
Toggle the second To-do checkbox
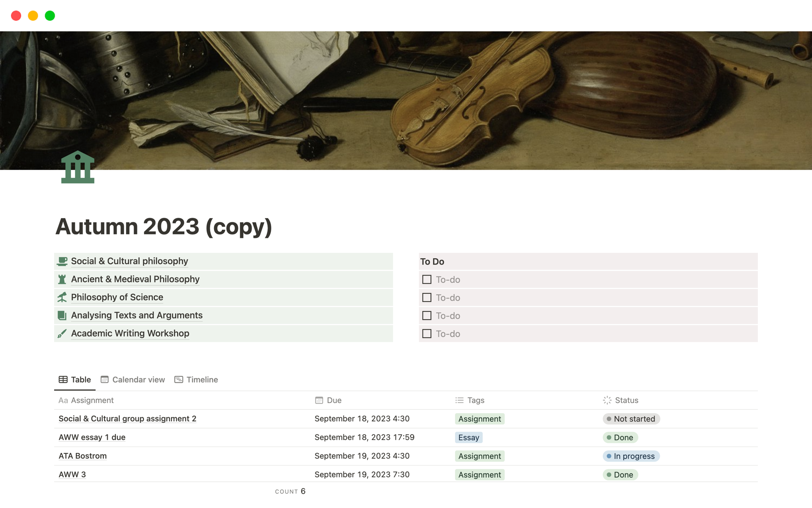(x=427, y=297)
